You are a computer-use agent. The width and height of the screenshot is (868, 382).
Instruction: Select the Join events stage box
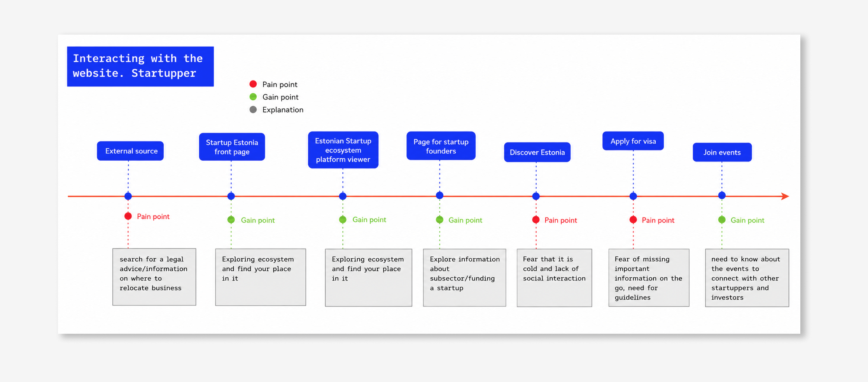[x=722, y=152]
